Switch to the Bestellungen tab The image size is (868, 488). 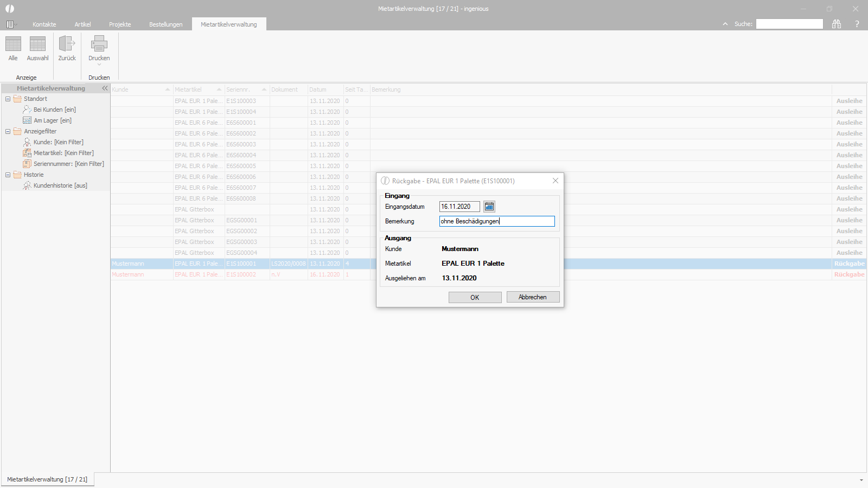click(166, 24)
